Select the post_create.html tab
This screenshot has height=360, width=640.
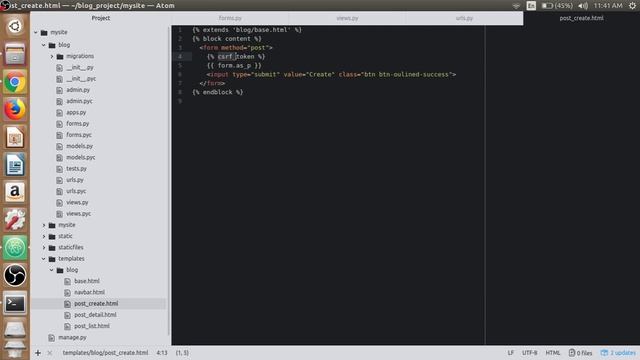[x=582, y=18]
